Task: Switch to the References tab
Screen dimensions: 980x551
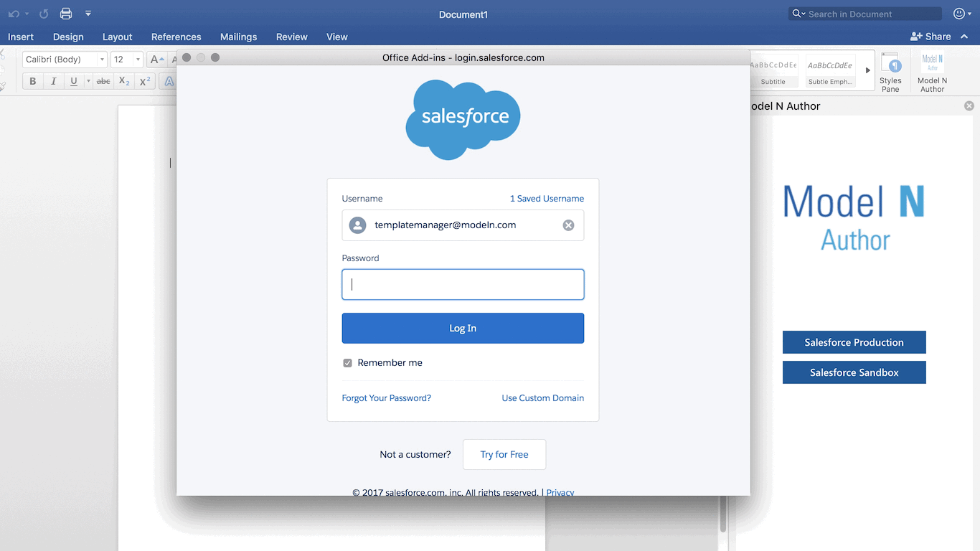Action: coord(176,37)
